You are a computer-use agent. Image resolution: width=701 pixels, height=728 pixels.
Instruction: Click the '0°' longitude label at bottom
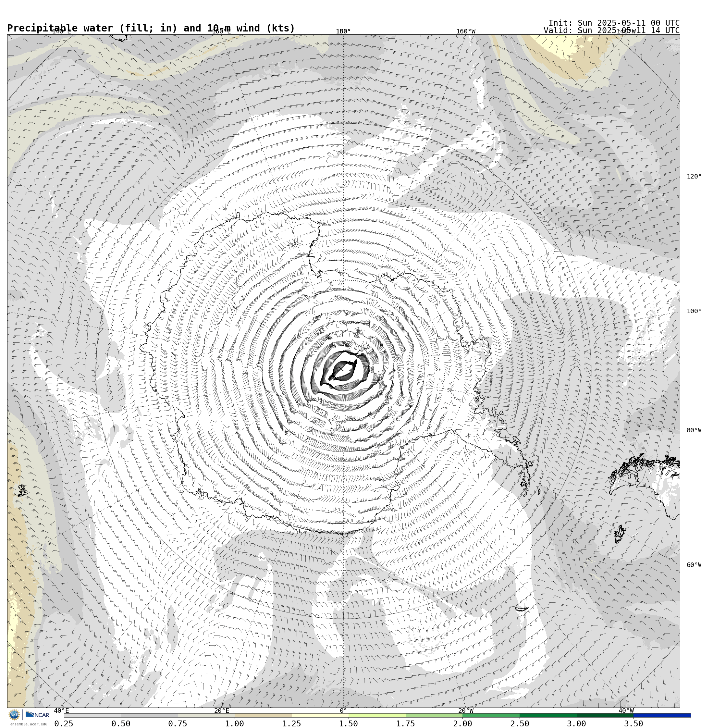click(343, 711)
